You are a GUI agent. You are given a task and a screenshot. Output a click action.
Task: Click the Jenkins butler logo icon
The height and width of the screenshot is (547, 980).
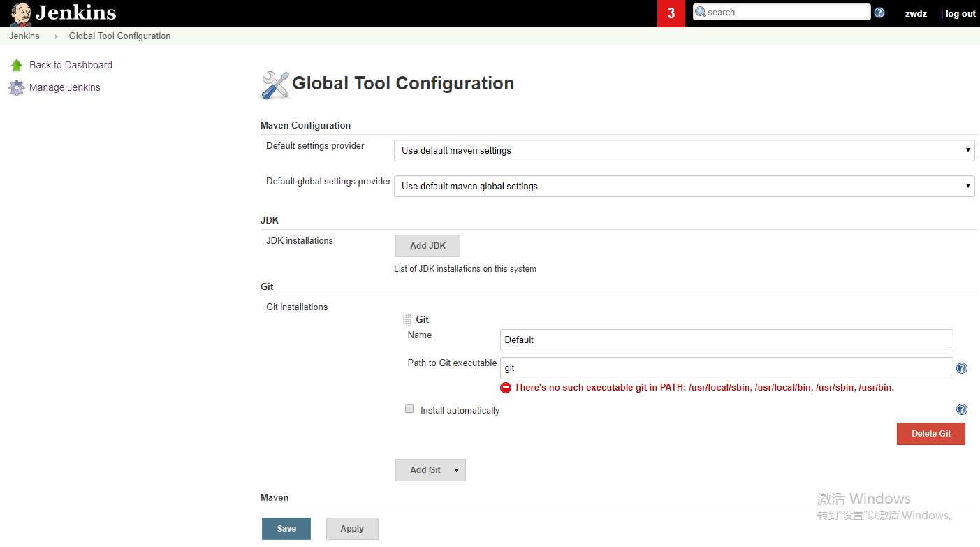click(20, 13)
